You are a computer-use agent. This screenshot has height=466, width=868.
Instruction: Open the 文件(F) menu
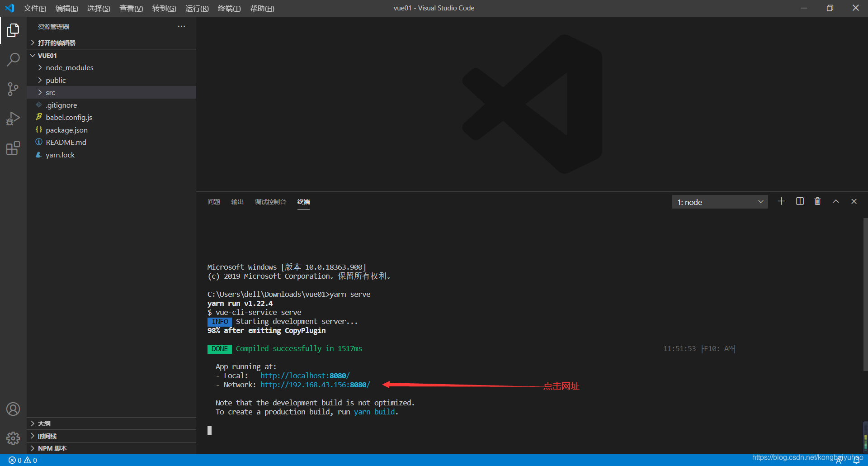tap(35, 8)
